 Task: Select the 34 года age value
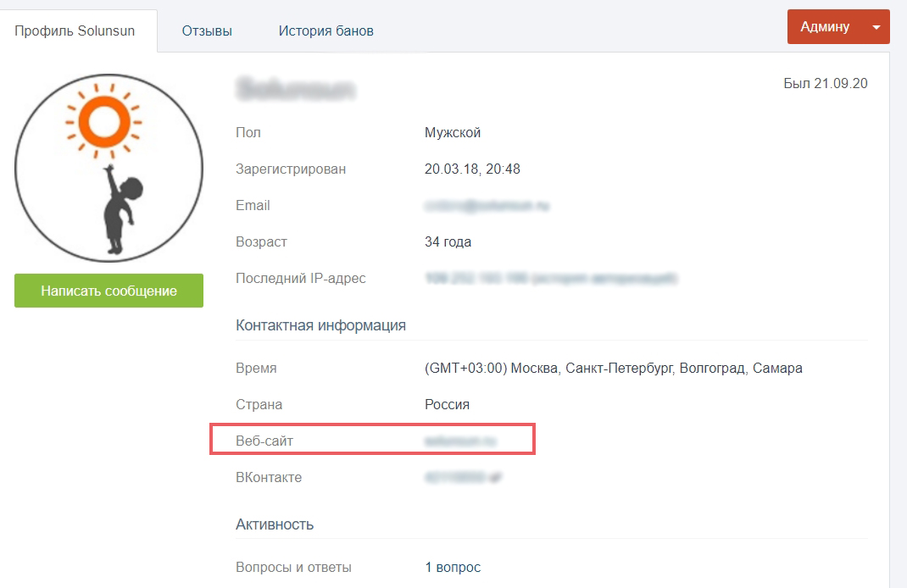click(448, 241)
